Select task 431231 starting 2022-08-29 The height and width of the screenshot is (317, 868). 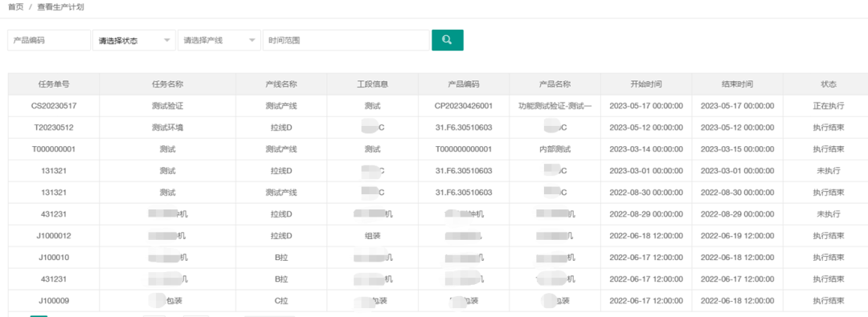coord(54,214)
